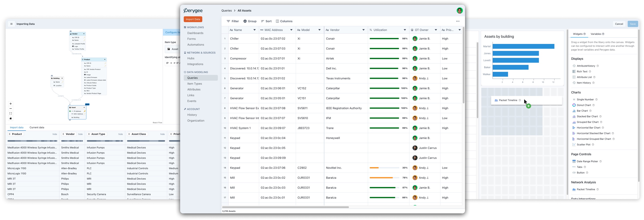Click the zoom in plus control on flow canvas

11,104
